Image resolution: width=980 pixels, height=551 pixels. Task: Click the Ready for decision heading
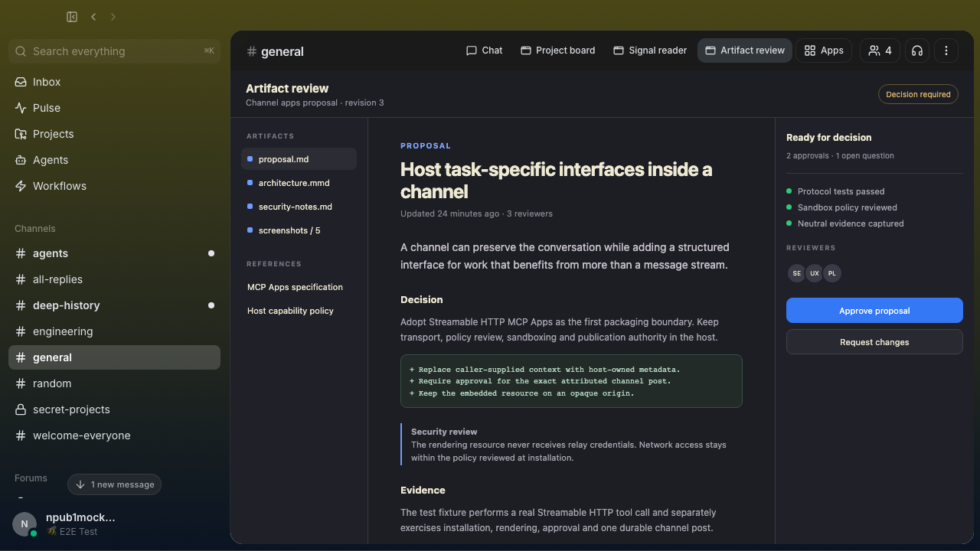tap(829, 138)
